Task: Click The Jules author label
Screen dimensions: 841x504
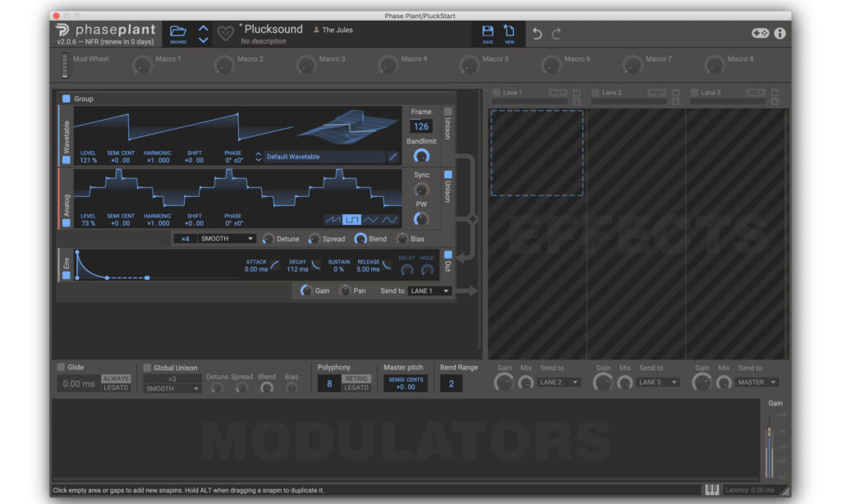Action: 333,30
